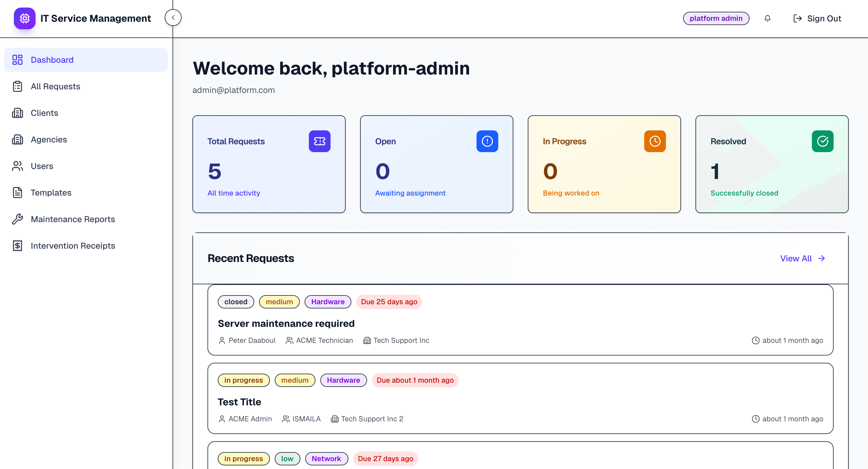Viewport: 868px width, 469px height.
Task: Select the Maintenance Reports wrench icon
Action: [17, 219]
